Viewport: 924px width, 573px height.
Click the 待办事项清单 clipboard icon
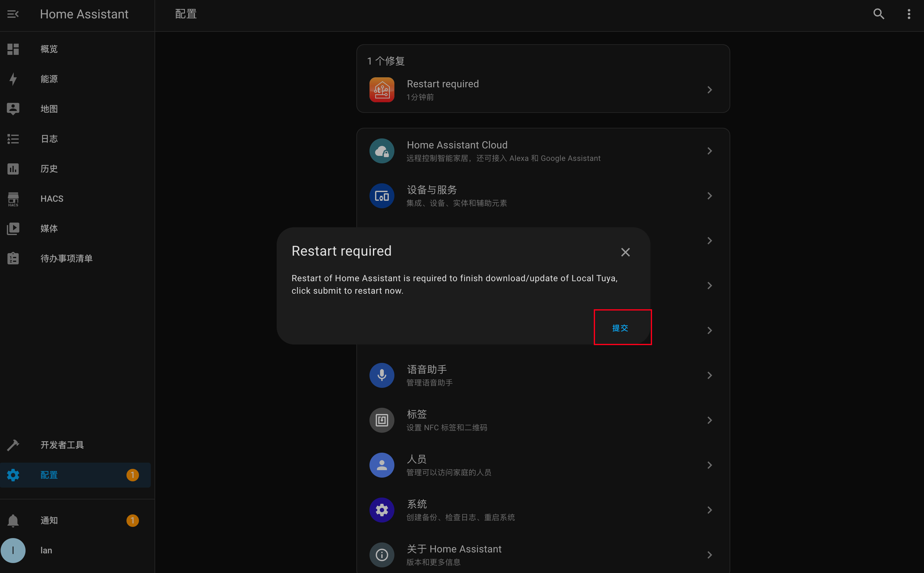tap(13, 258)
